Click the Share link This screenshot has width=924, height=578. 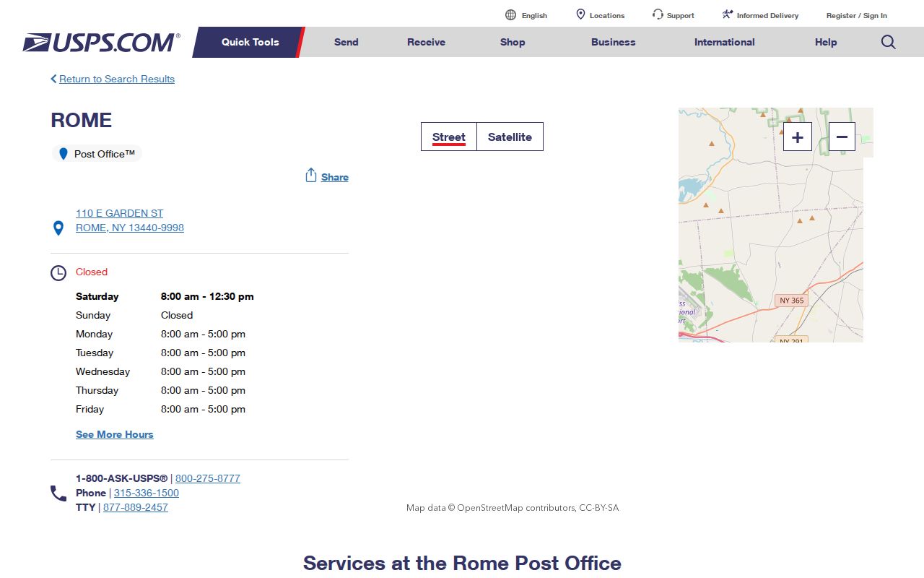point(335,177)
